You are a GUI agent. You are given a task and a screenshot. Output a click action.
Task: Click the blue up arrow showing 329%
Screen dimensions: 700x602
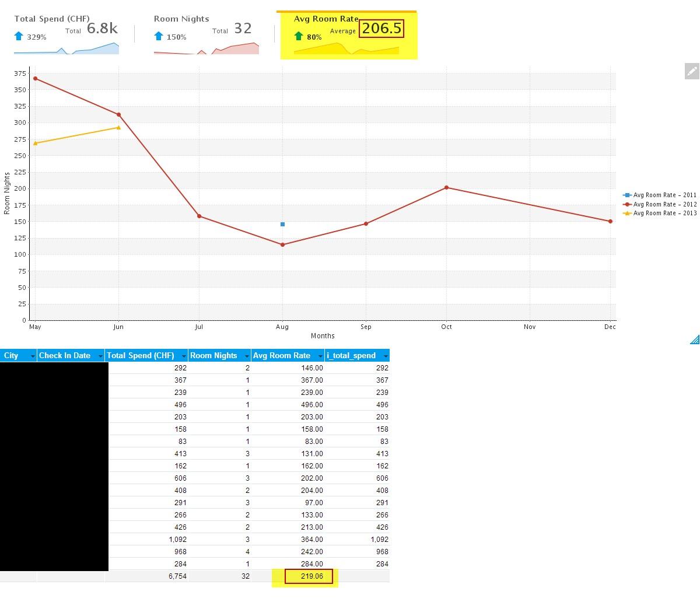[x=19, y=36]
